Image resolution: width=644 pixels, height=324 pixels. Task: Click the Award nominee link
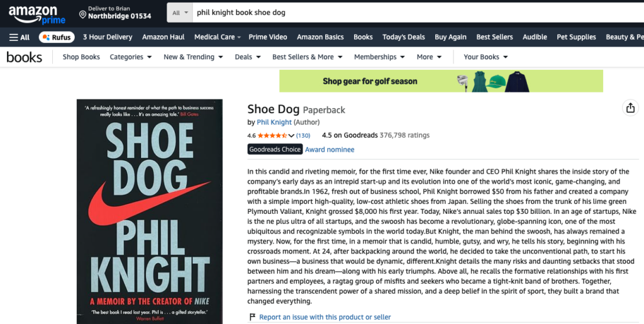330,150
